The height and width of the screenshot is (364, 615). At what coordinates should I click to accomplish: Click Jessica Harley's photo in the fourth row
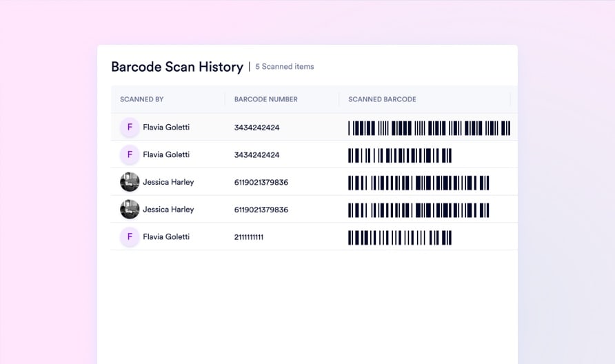(130, 210)
